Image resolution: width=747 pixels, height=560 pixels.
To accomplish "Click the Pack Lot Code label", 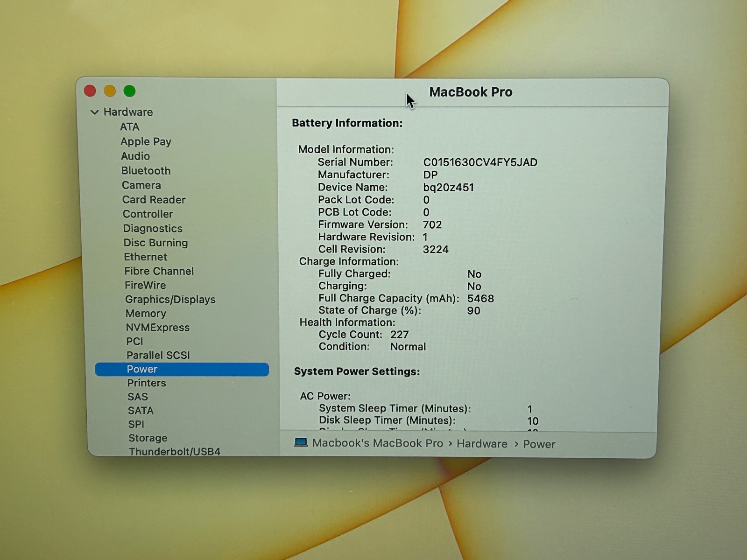I will pos(356,200).
